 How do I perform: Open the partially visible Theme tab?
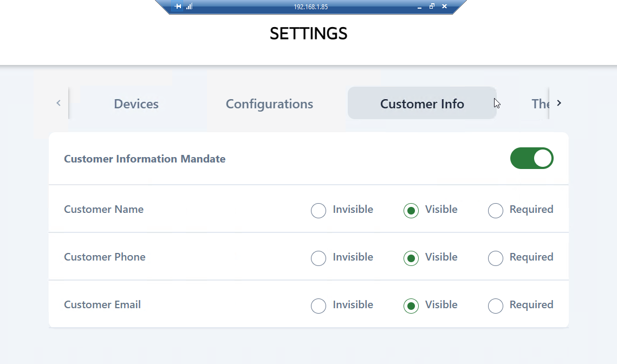coord(540,103)
